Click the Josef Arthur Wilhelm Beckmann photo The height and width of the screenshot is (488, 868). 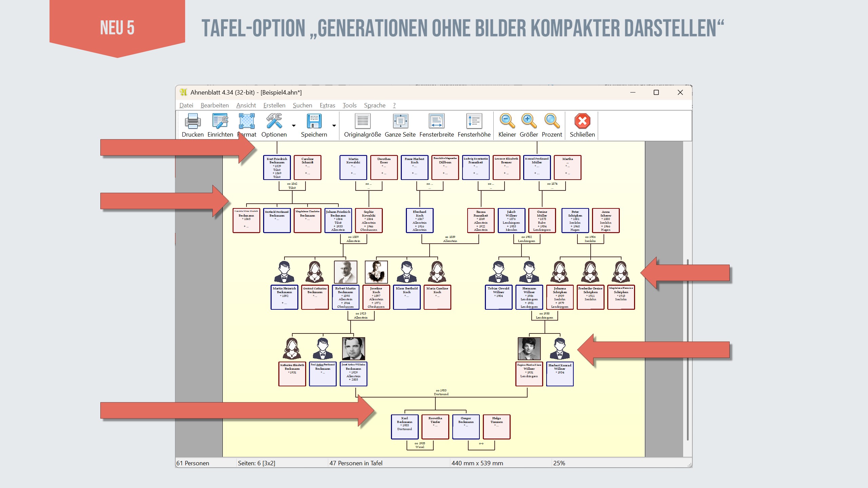pyautogui.click(x=353, y=348)
